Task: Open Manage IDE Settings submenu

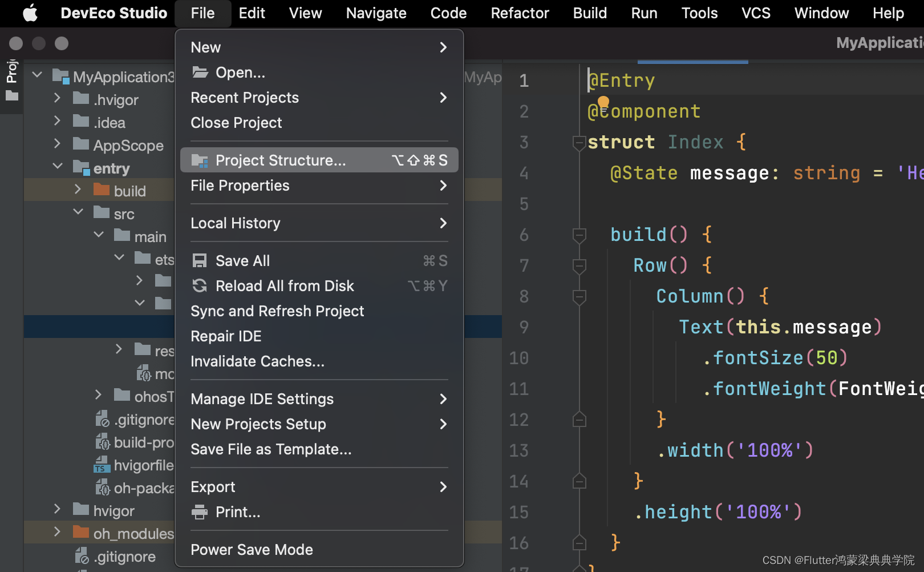Action: point(319,399)
